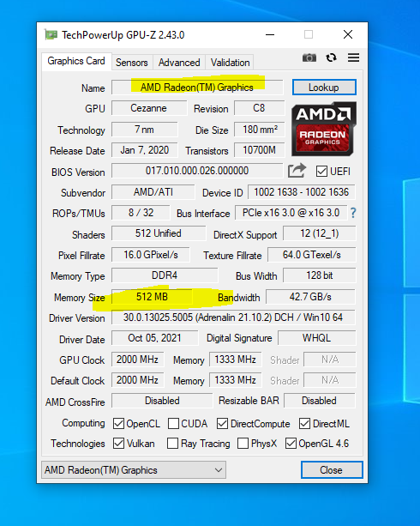Toggle the OpenCL checkbox
420x526 pixels.
tap(118, 423)
